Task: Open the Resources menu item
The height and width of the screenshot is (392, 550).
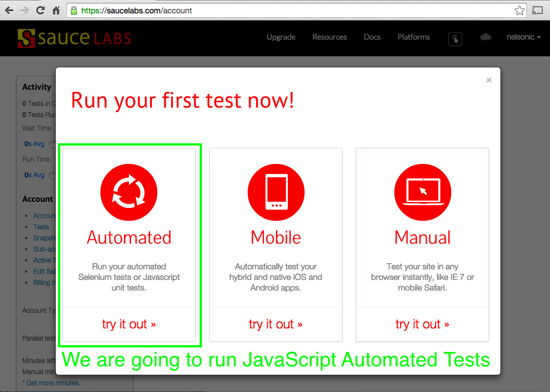Action: tap(330, 37)
